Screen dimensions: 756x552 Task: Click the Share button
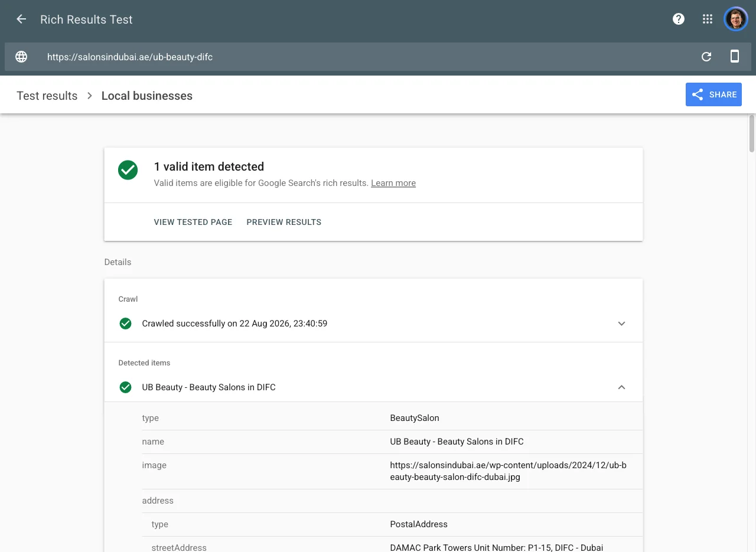pos(713,94)
